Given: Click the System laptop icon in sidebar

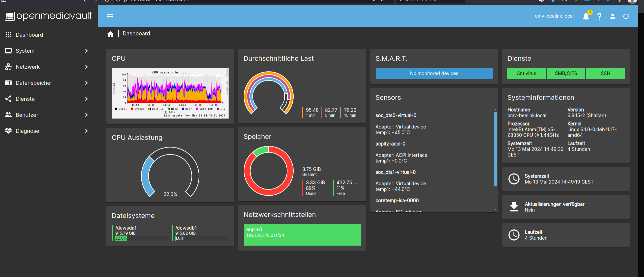Looking at the screenshot, I should [8, 51].
